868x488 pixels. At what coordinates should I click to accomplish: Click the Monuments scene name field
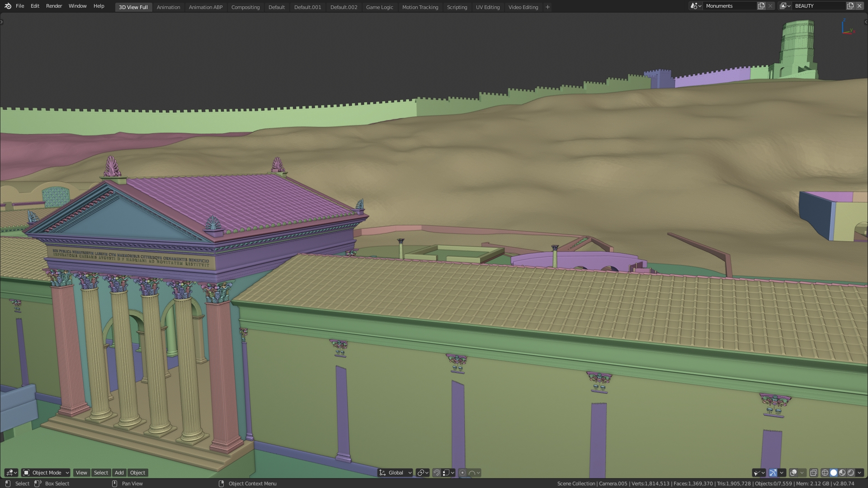[728, 6]
